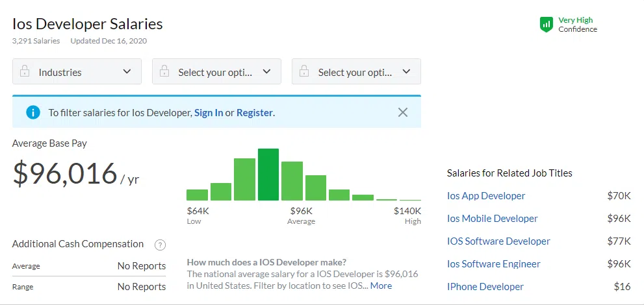Viewport: 644px width, 305px height.
Task: Open Ios App Developer salaries
Action: pos(486,196)
